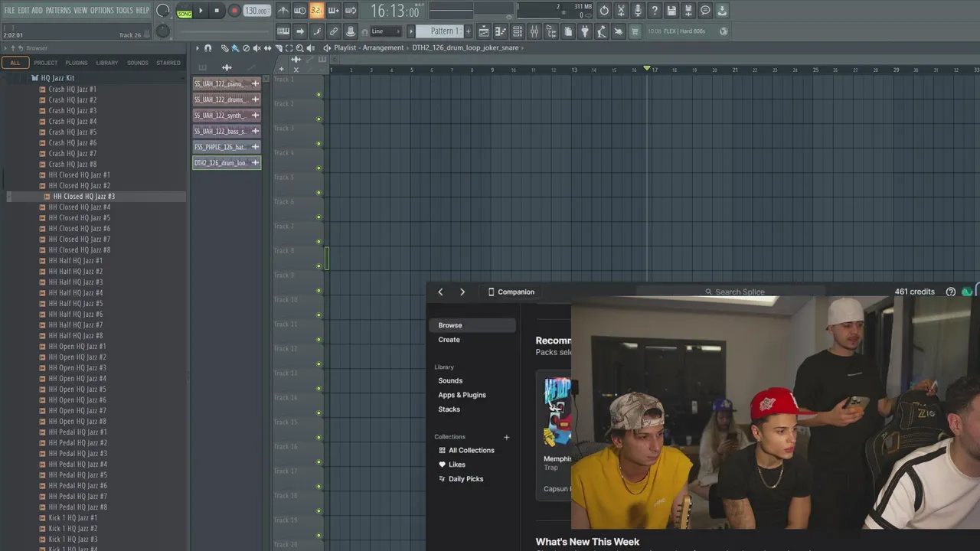Click plus on SS_UAH_122_piano picker item
The height and width of the screenshot is (551, 980).
(255, 83)
